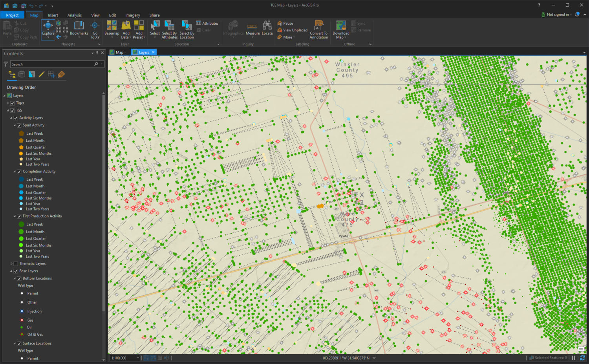Expand the Thematic Layers group
Viewport: 589px width, 364px height.
11,264
